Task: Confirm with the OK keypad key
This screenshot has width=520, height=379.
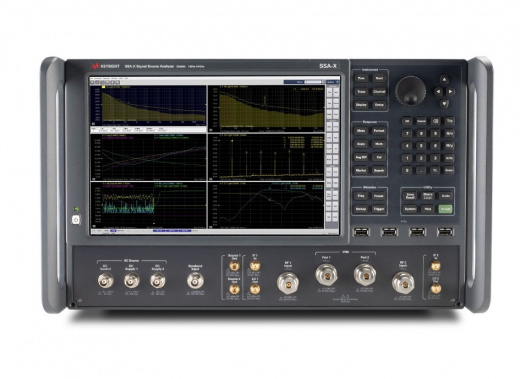Action: pos(407,121)
